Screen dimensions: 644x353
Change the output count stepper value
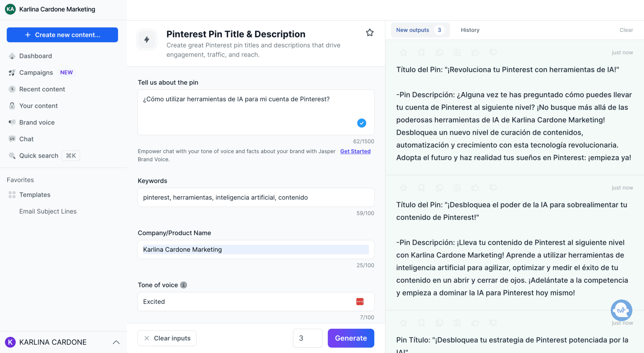(x=308, y=338)
